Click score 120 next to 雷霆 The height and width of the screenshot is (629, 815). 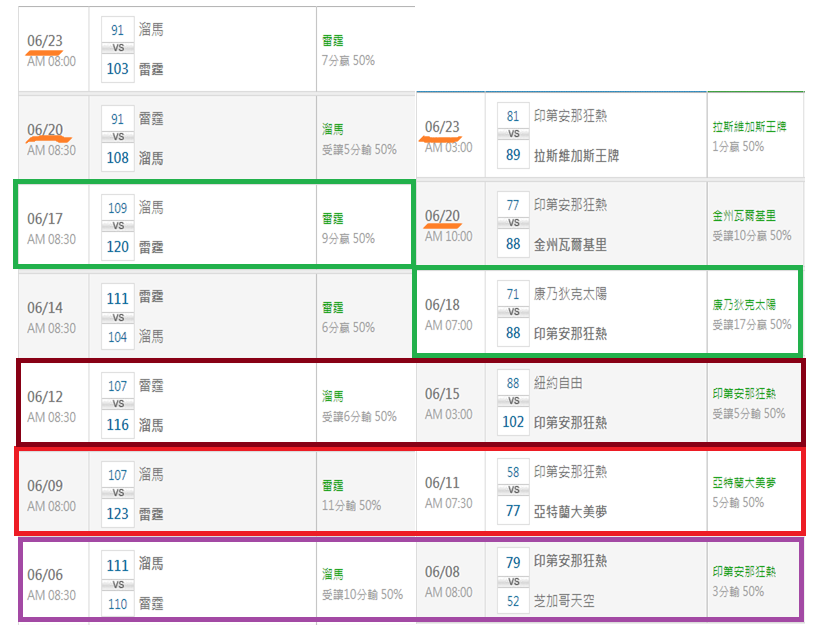click(x=117, y=246)
